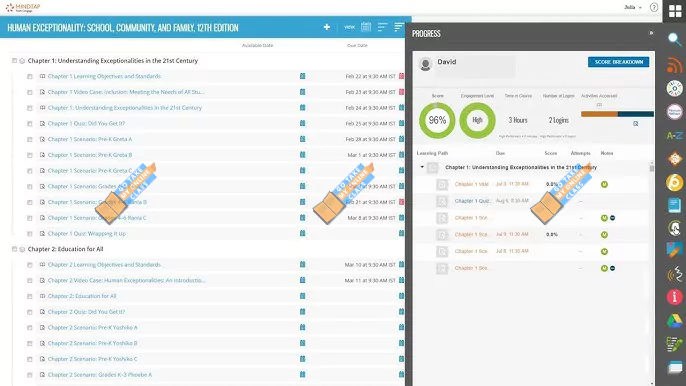
Task: Click the green note badge on Chapter 1 Vid row
Action: 604,184
